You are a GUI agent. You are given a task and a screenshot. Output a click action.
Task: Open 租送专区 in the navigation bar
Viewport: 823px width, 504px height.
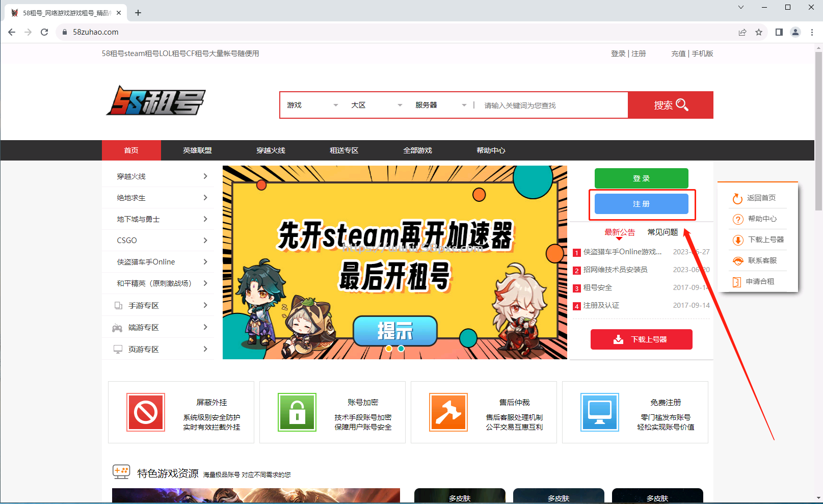[344, 150]
